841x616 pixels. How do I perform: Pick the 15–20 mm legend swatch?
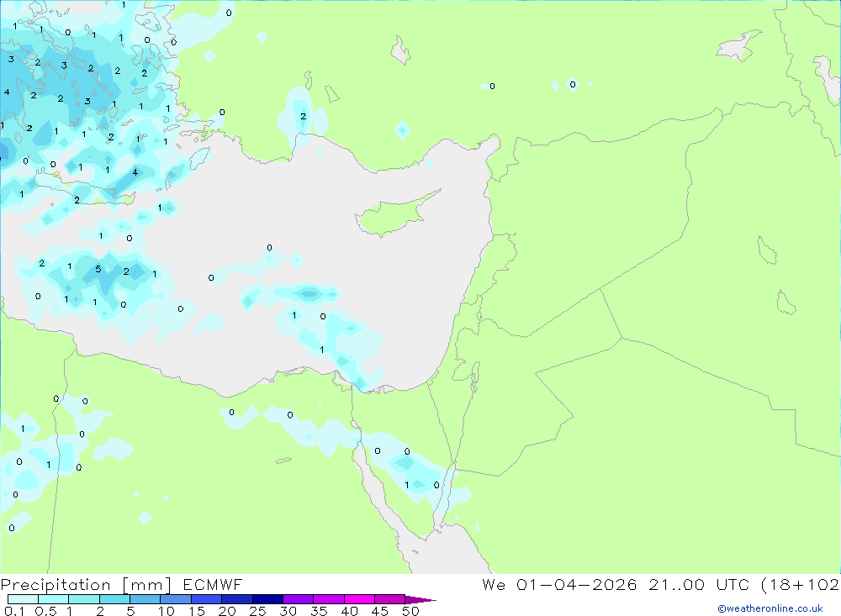206,599
